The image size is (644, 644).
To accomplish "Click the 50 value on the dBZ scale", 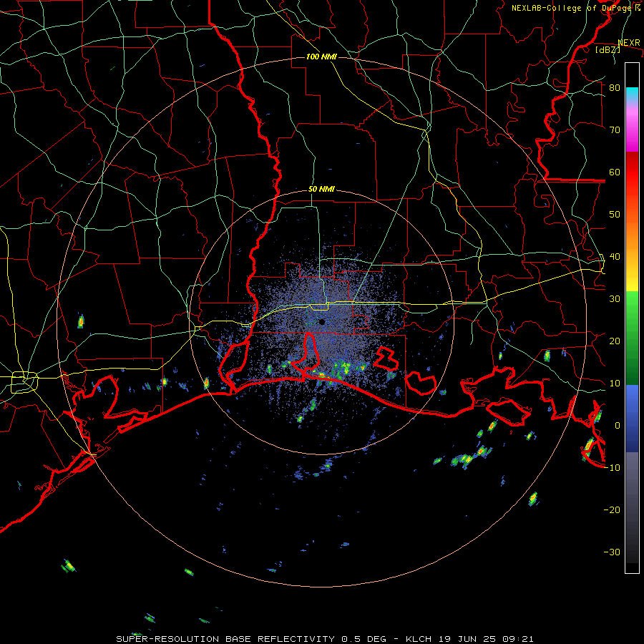I will coord(615,215).
